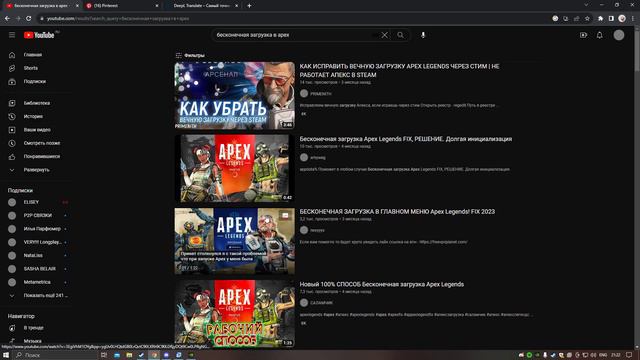640x360 pixels.
Task: Open channel avatar of the first video result
Action: coord(304,93)
